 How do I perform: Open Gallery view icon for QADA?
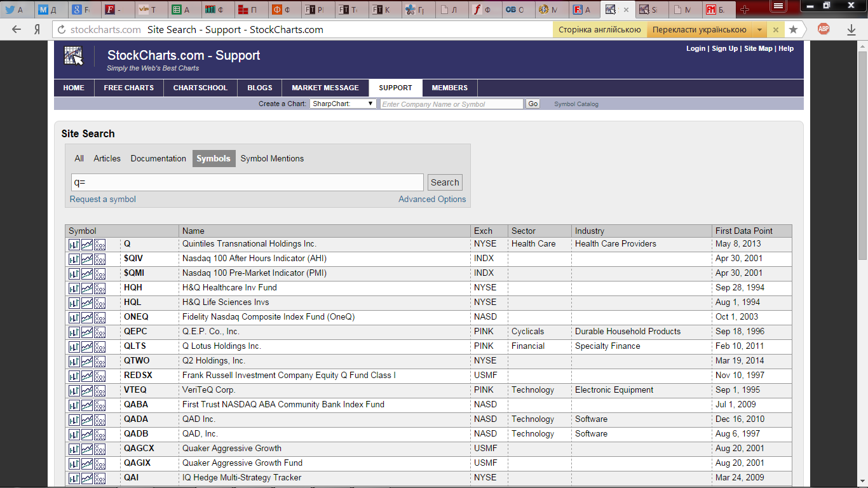[87, 419]
